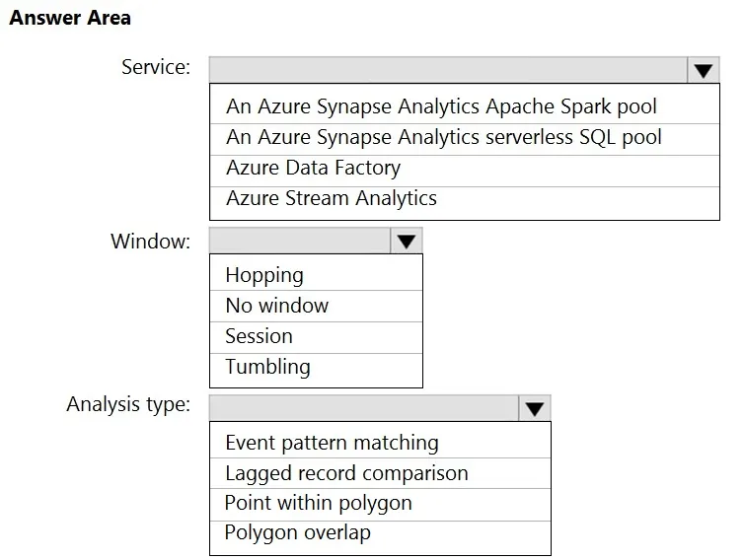744x560 pixels.
Task: Click the Answer Area heading
Action: pos(70,18)
